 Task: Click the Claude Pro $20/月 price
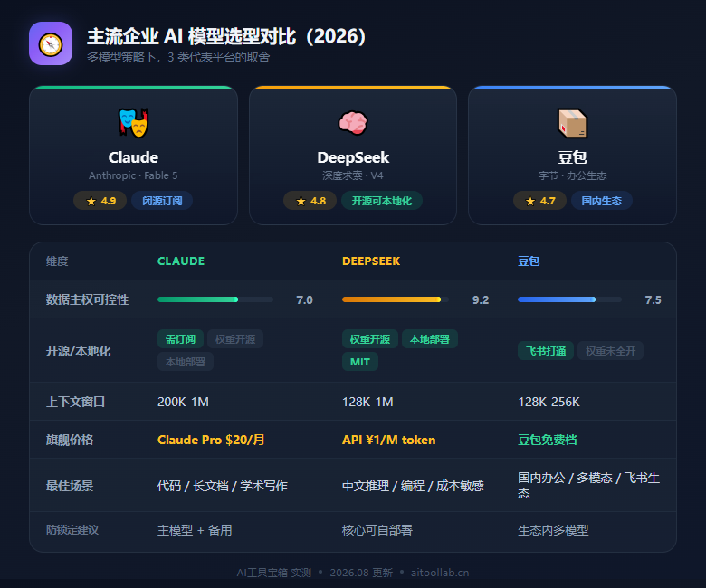pos(211,440)
